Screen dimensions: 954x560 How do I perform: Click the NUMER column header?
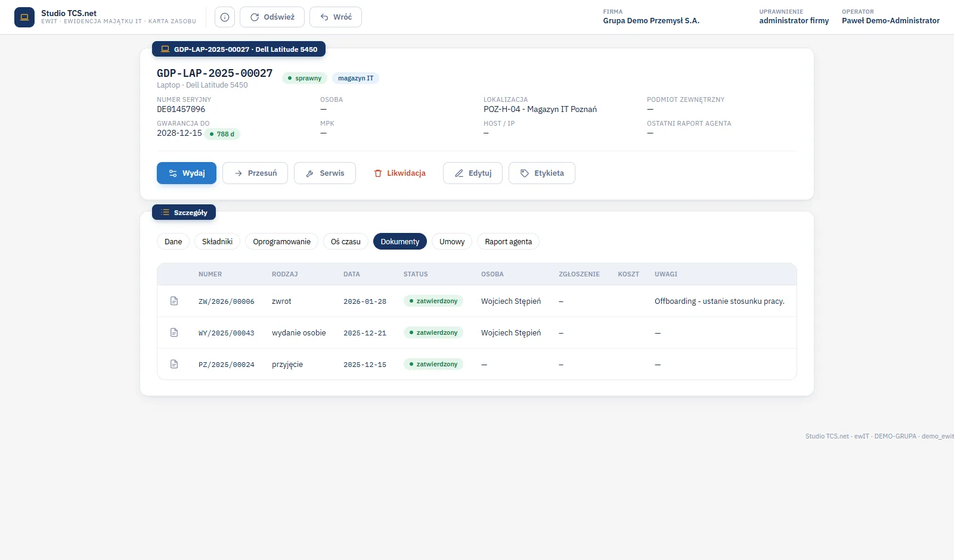coord(210,275)
